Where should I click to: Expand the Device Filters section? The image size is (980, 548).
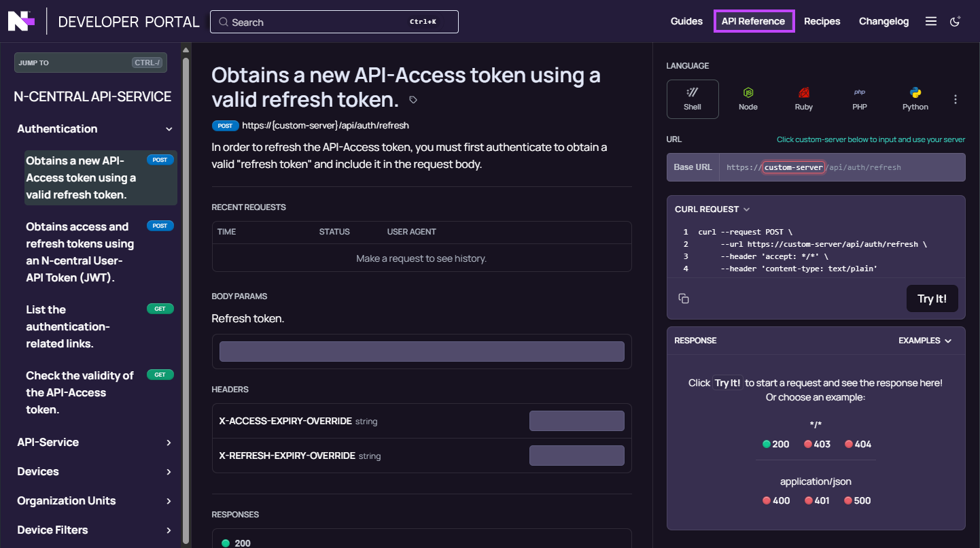(x=169, y=530)
